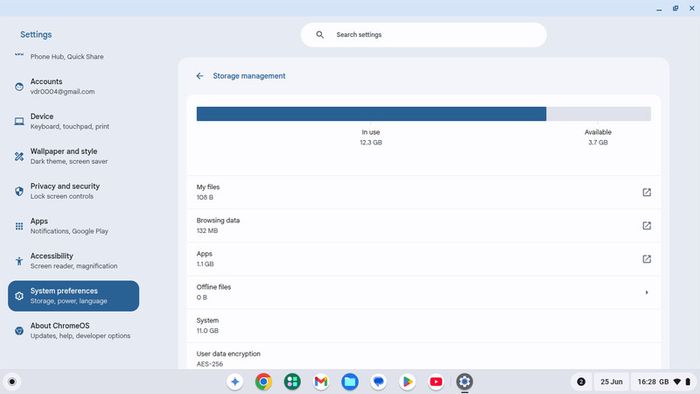Open calendar date 25 Jun
Image resolution: width=700 pixels, height=394 pixels.
[611, 382]
